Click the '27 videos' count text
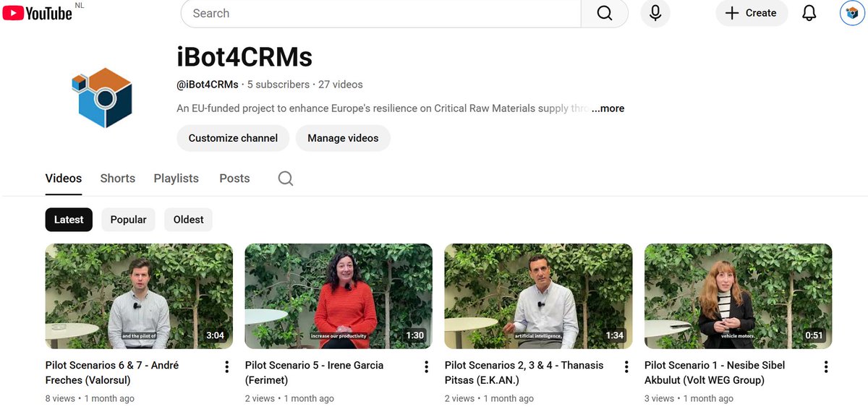 [341, 85]
